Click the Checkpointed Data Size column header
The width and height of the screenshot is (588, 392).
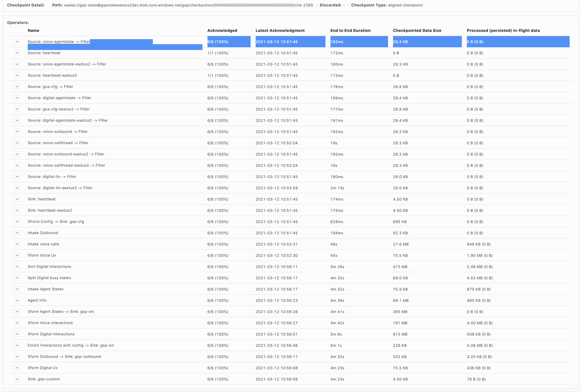pos(417,30)
